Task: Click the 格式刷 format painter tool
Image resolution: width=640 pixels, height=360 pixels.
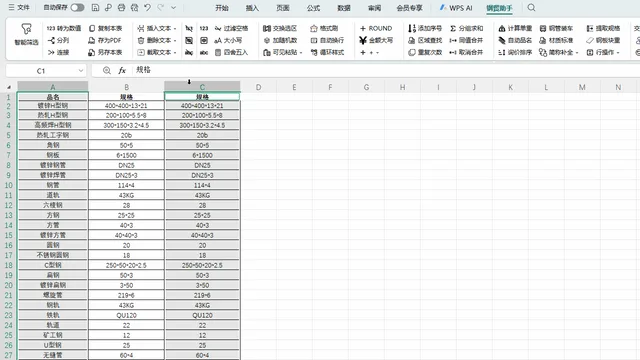Action: point(324,28)
